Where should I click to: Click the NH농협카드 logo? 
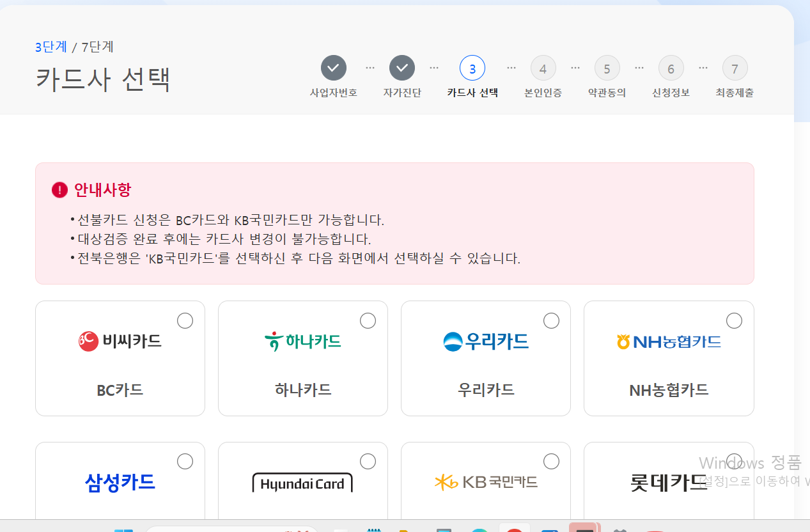tap(669, 341)
